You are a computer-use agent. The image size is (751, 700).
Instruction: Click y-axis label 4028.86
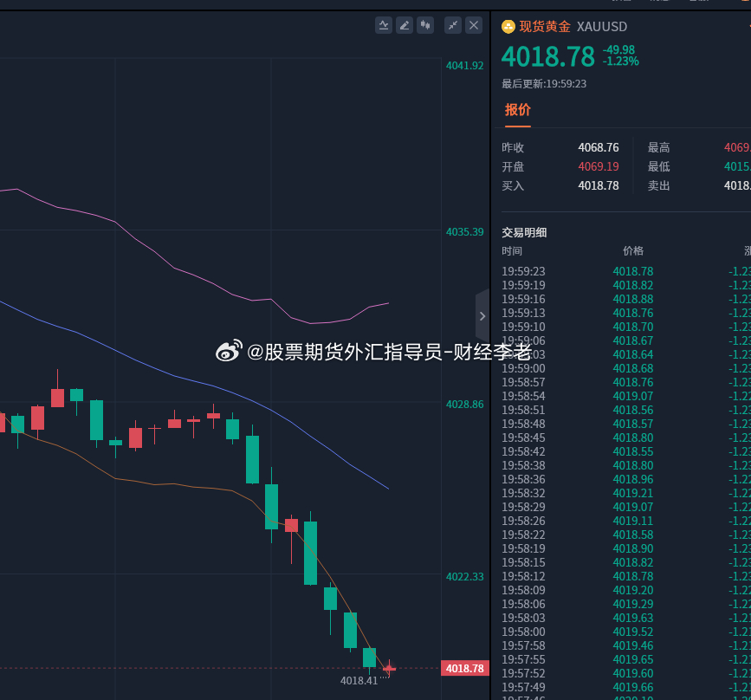pos(464,405)
